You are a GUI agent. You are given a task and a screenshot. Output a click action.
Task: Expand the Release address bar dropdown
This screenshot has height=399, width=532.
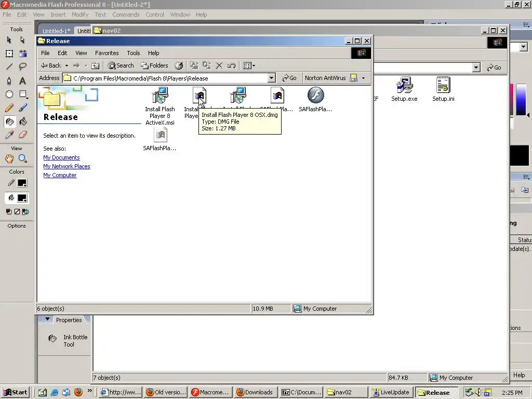pyautogui.click(x=271, y=78)
